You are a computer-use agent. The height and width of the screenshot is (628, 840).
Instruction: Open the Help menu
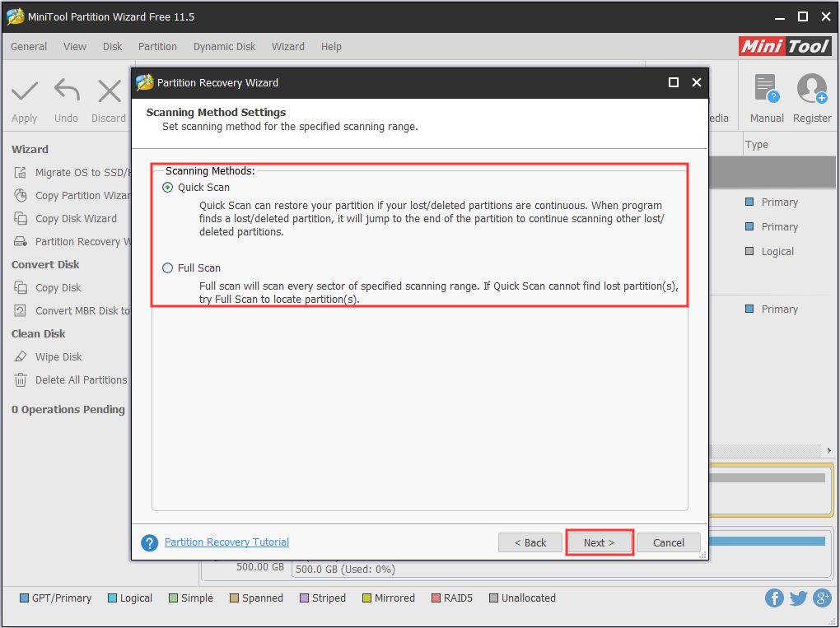pos(331,47)
